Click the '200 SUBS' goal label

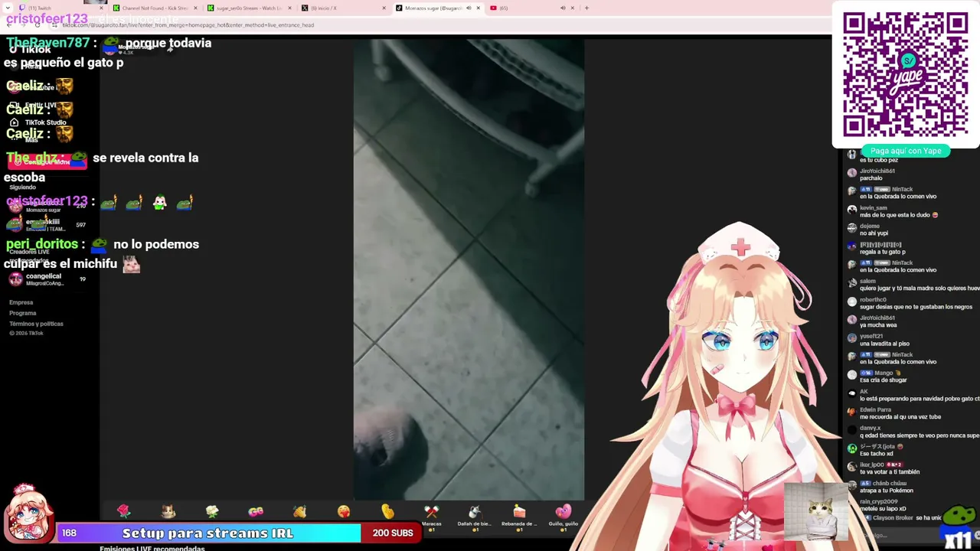(x=393, y=533)
